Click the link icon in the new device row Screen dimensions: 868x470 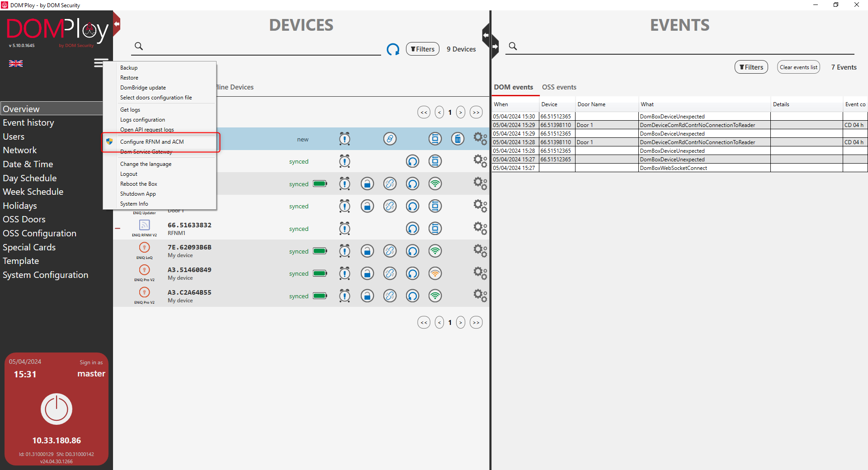[390, 139]
